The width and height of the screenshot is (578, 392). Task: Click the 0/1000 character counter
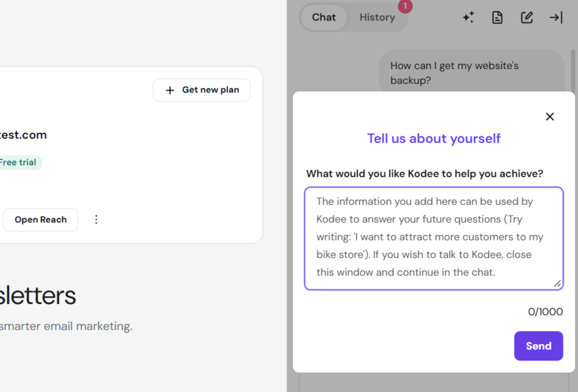pos(545,312)
